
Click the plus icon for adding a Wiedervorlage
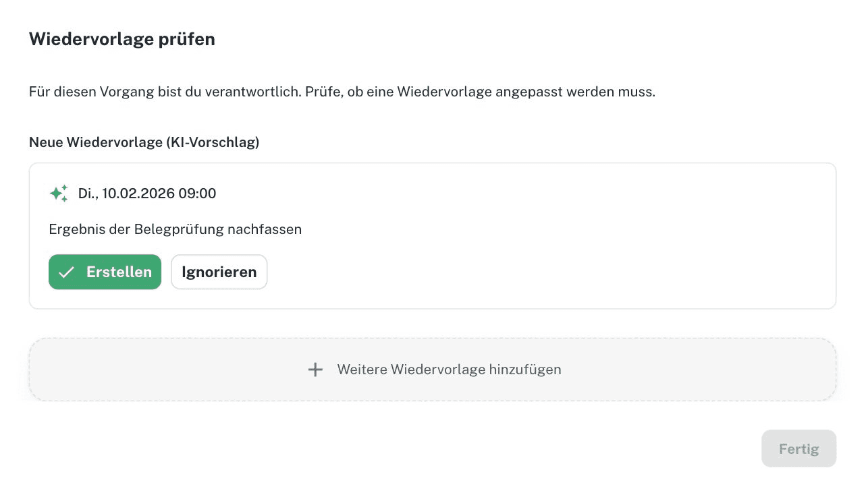coord(315,370)
